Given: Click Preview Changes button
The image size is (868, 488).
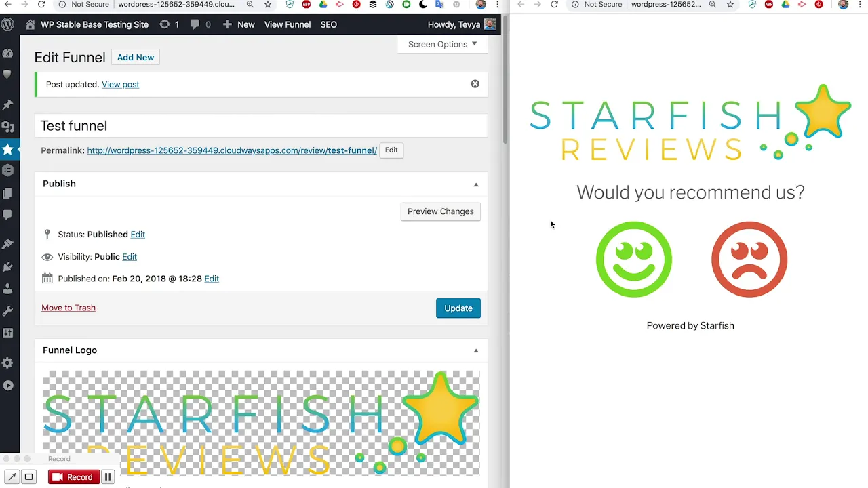Looking at the screenshot, I should (441, 211).
